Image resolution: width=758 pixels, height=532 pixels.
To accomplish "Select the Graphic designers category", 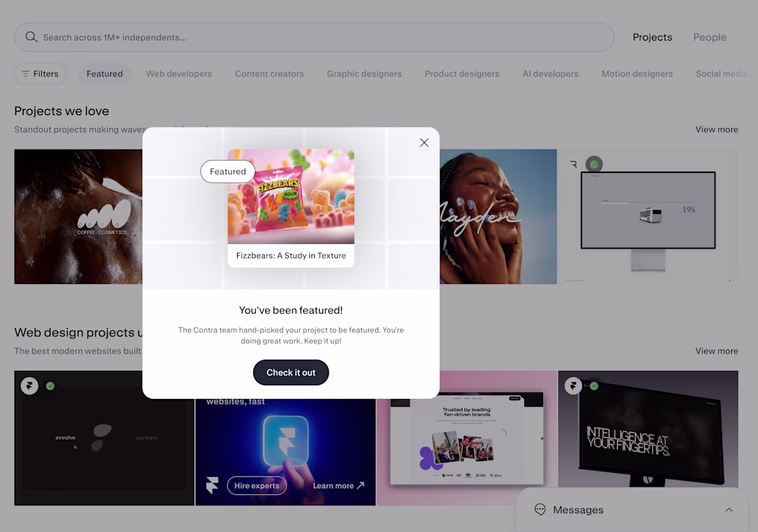I will pos(364,74).
